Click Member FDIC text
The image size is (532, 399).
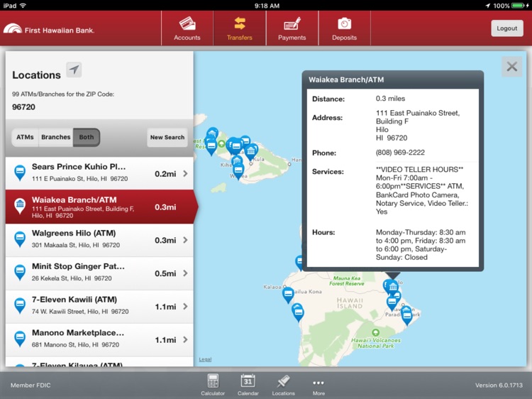pos(31,385)
